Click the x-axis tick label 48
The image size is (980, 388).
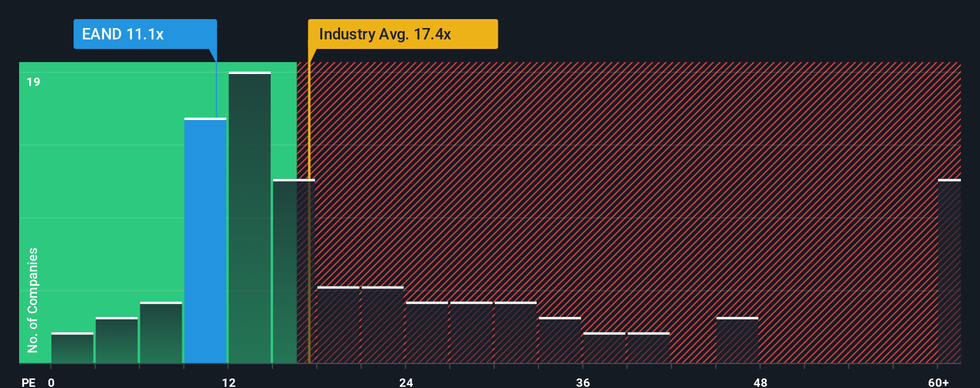760,382
